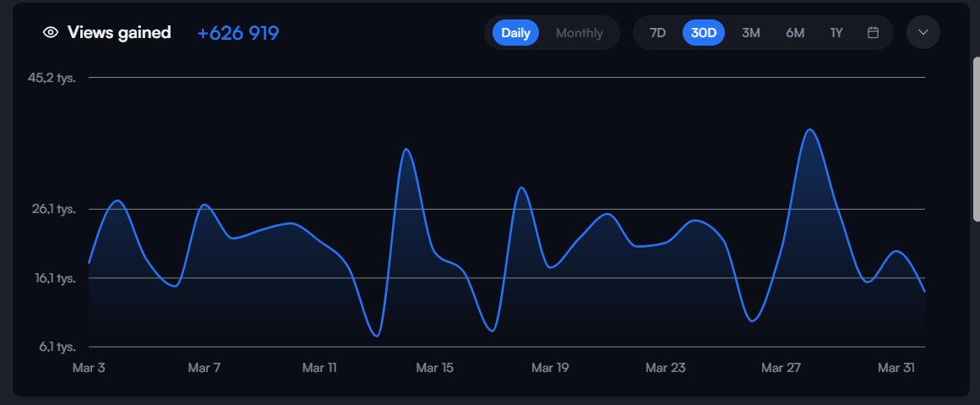Select the 3M time range
The image size is (980, 405).
(x=750, y=32)
